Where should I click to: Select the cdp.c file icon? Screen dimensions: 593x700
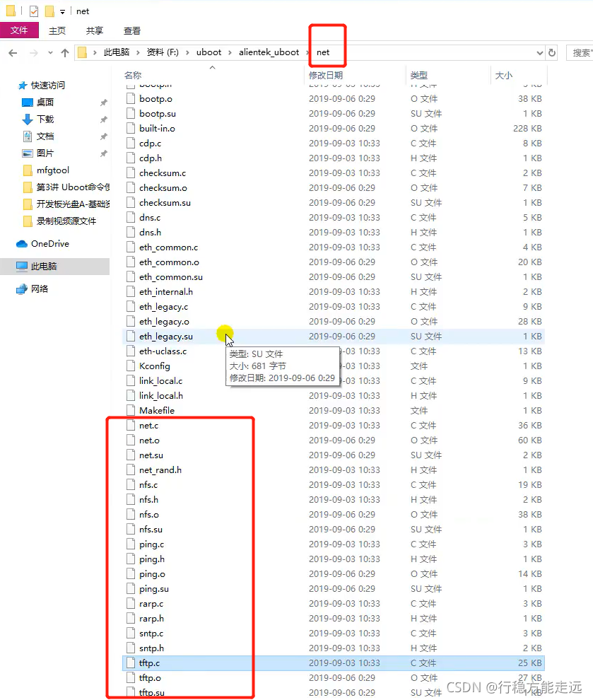click(131, 144)
